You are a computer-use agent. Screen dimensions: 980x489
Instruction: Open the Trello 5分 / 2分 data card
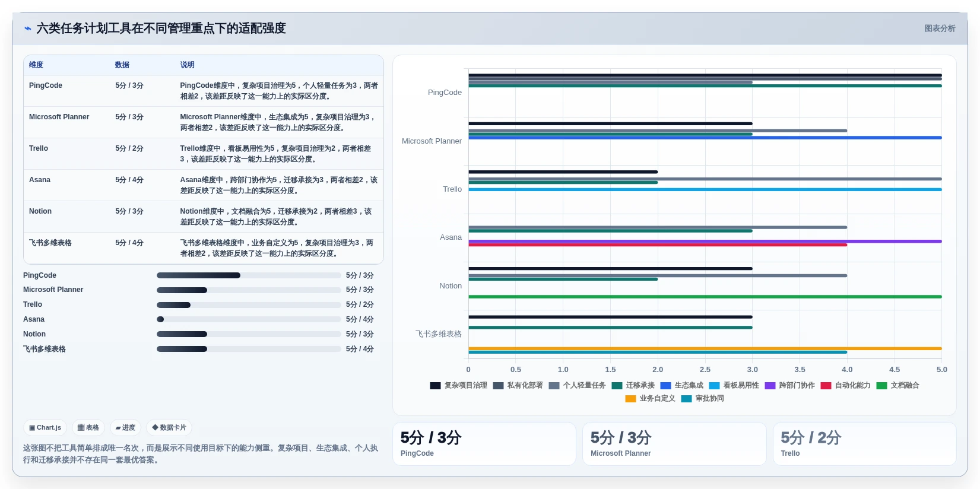865,444
